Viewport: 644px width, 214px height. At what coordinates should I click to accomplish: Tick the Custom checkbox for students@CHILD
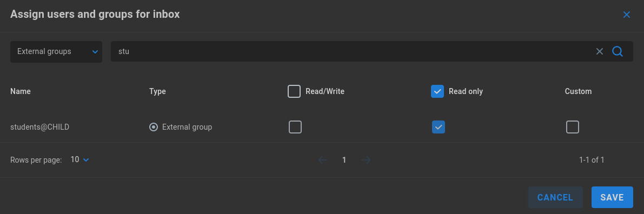click(x=572, y=128)
